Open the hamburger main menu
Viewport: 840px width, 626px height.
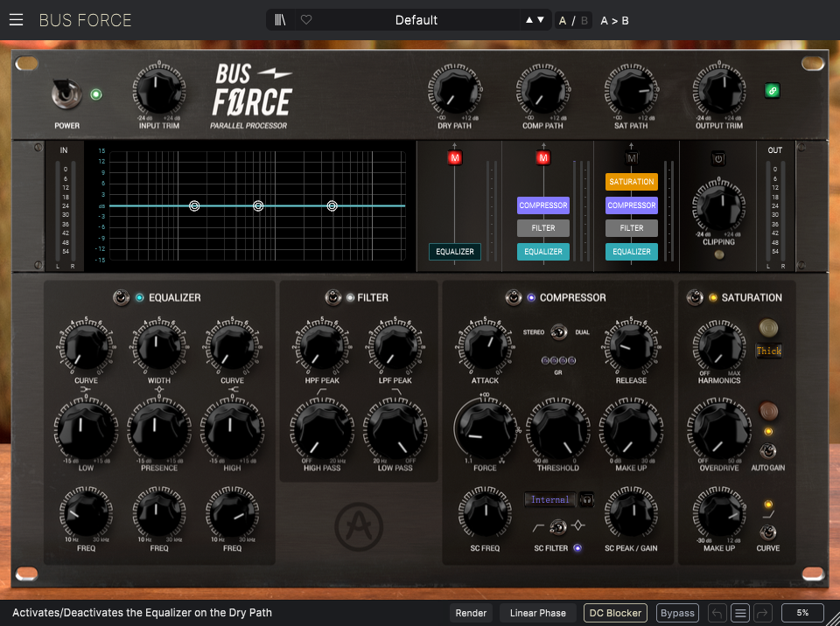[x=16, y=20]
